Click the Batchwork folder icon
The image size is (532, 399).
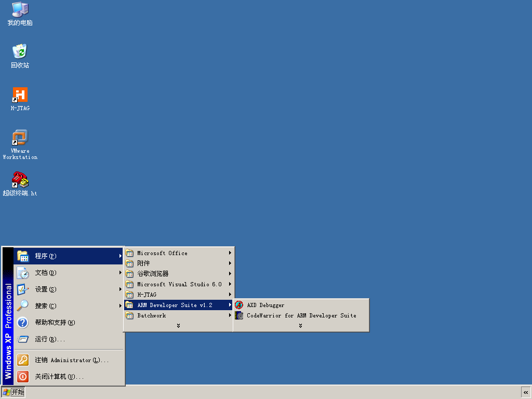129,315
